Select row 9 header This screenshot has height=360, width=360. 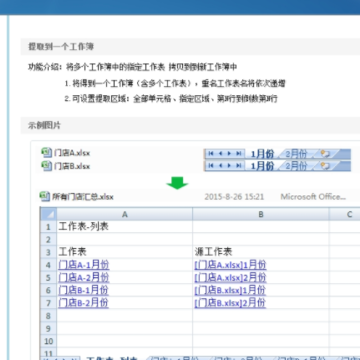pyautogui.click(x=49, y=328)
